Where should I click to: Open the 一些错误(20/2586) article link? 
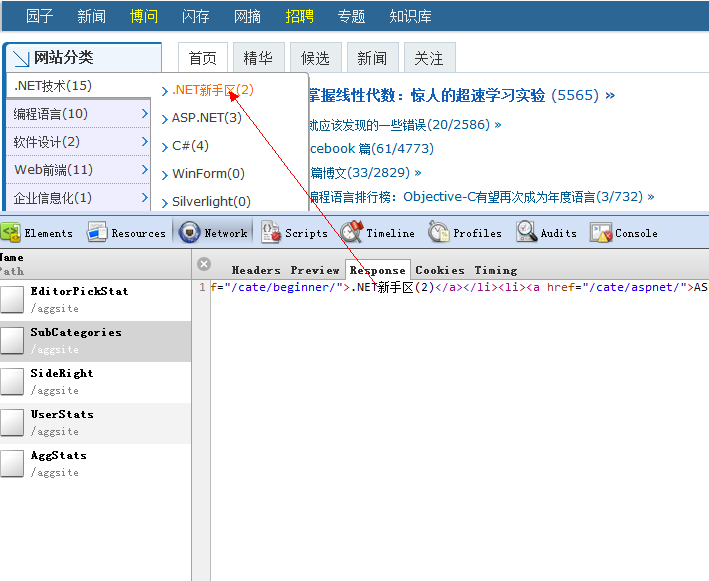(x=405, y=125)
